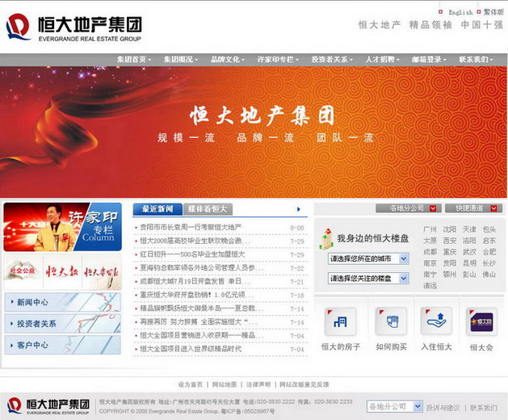Screen dimensions: 508x420
Task: Open the 恒大学习报 thumbnail
Action: (x=102, y=271)
